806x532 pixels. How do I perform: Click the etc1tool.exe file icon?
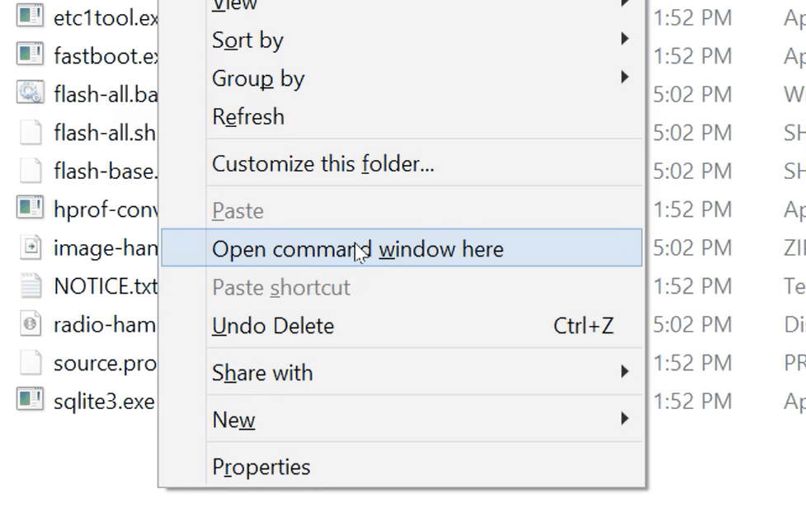click(x=31, y=16)
